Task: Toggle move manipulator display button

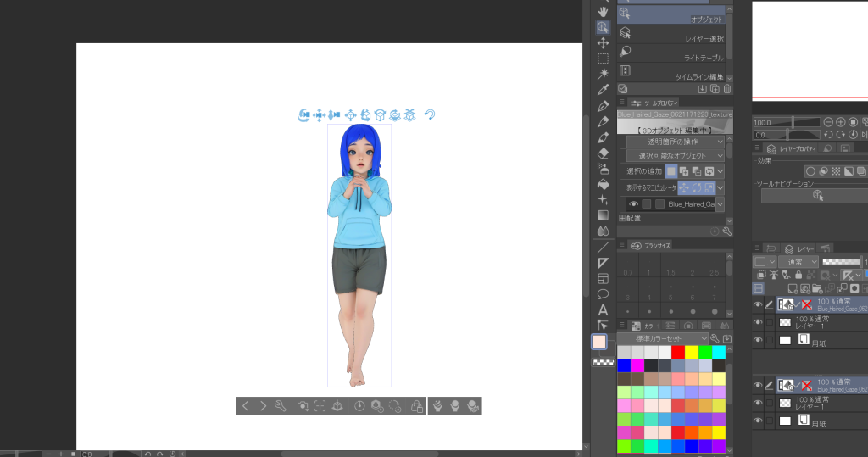Action: (x=684, y=187)
